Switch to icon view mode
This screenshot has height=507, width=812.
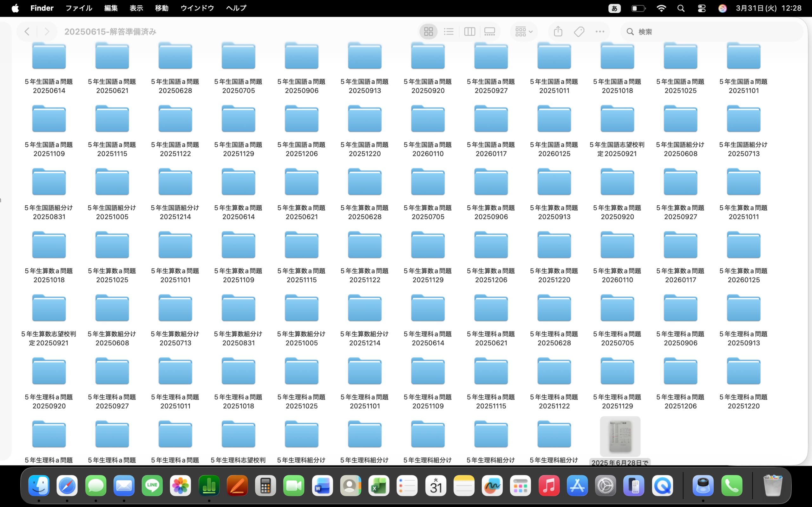pos(428,31)
